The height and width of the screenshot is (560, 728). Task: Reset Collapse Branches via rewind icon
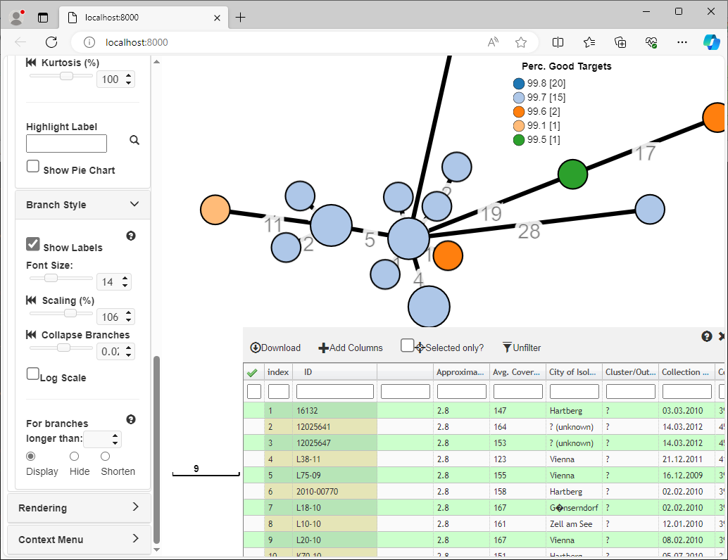coord(31,335)
